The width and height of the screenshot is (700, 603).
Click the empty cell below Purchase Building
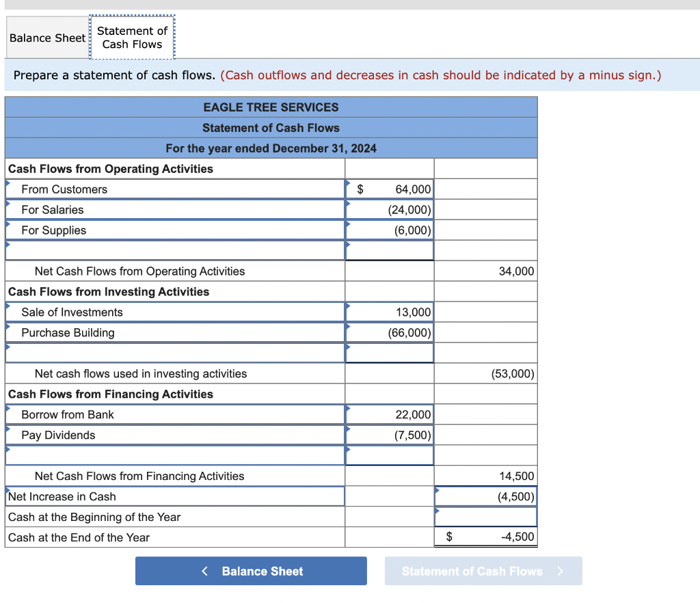pyautogui.click(x=390, y=353)
